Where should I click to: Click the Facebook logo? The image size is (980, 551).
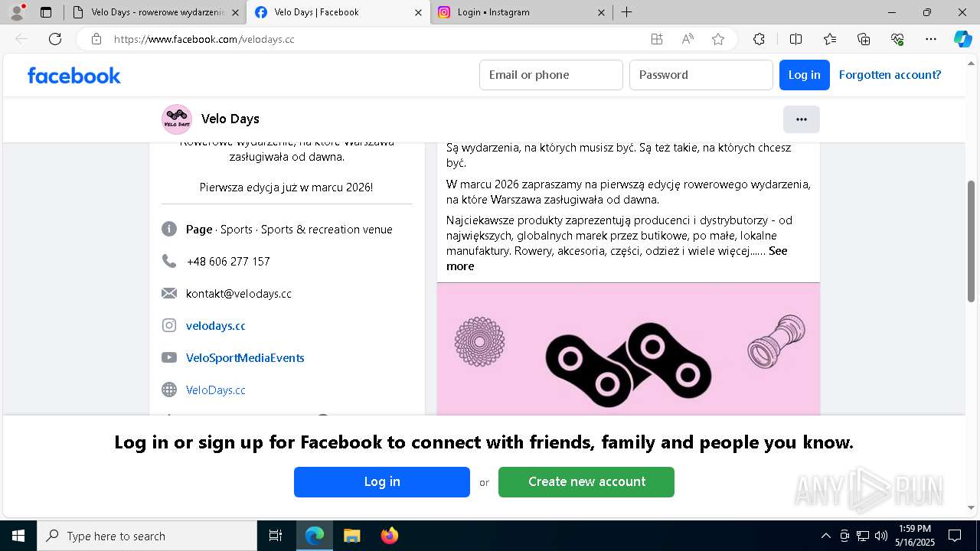74,75
